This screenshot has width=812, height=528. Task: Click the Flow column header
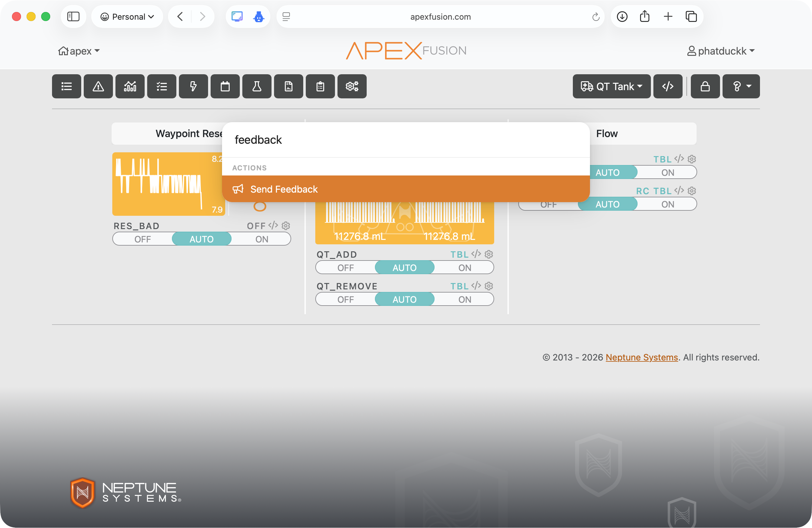coord(607,134)
